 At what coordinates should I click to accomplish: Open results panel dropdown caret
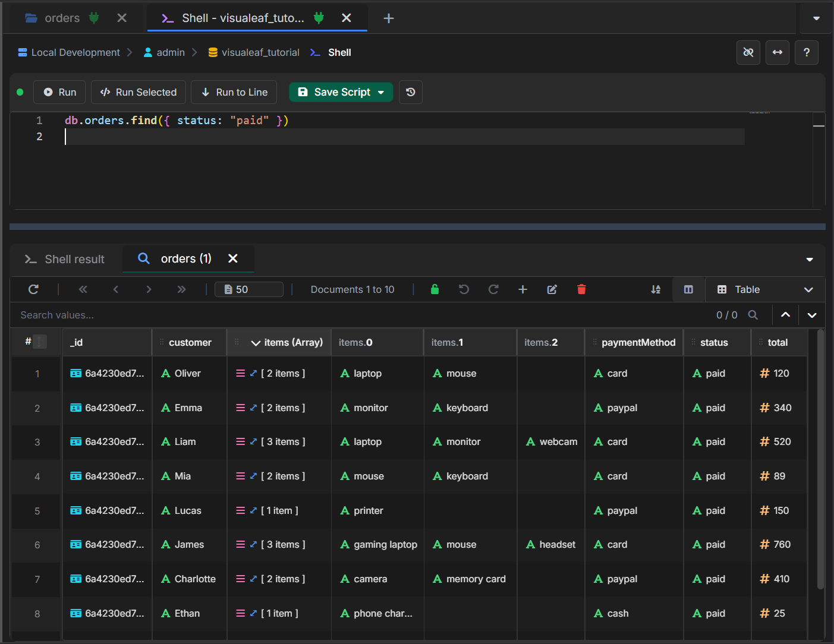tap(810, 260)
